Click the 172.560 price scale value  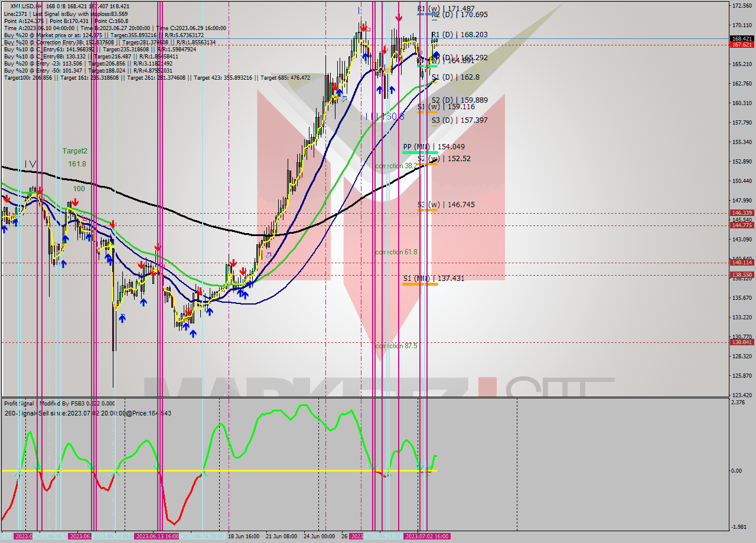[x=741, y=6]
